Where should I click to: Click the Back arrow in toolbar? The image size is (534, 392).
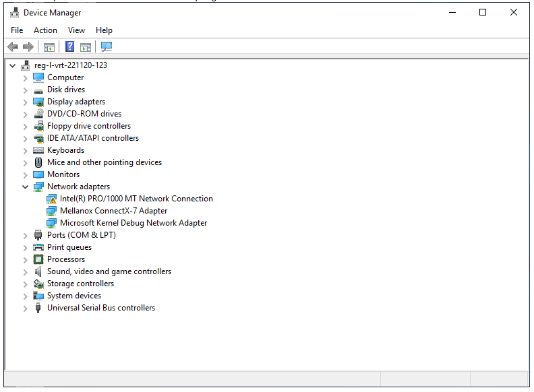[x=13, y=46]
